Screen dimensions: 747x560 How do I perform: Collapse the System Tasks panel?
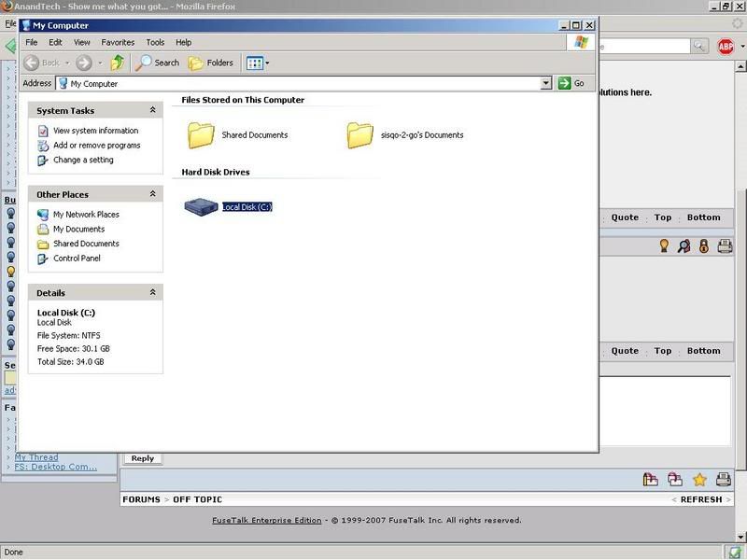(x=152, y=110)
